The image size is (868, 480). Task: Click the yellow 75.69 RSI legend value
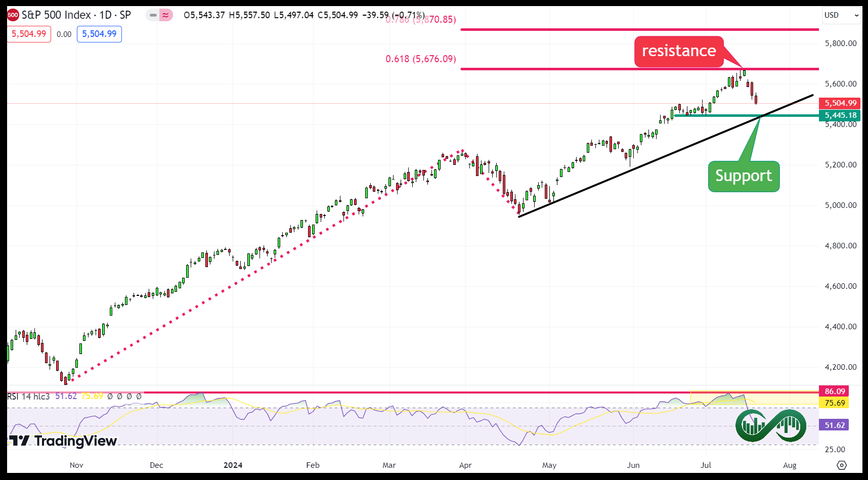pos(92,397)
